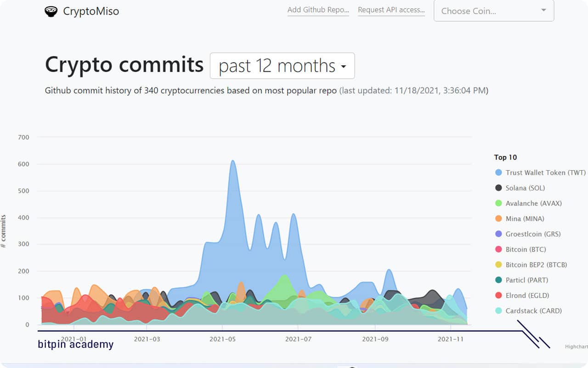This screenshot has height=368, width=588.
Task: Click the Cardstack (CARD) aqua legend dot
Action: point(498,311)
